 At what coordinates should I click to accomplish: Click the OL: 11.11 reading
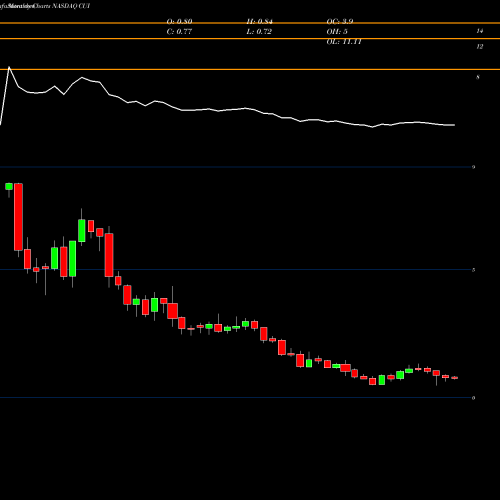[344, 42]
